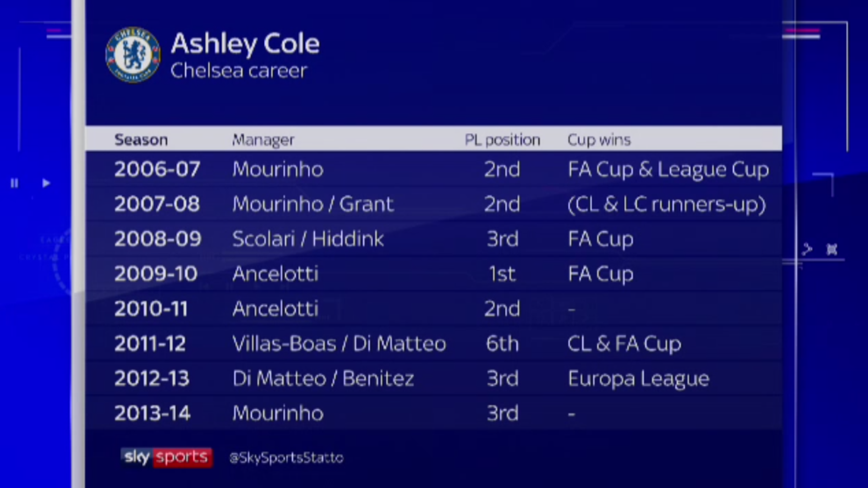Click the Scolari / Hiddink manager cell
Viewport: 868px width, 488px height.
[x=308, y=239]
